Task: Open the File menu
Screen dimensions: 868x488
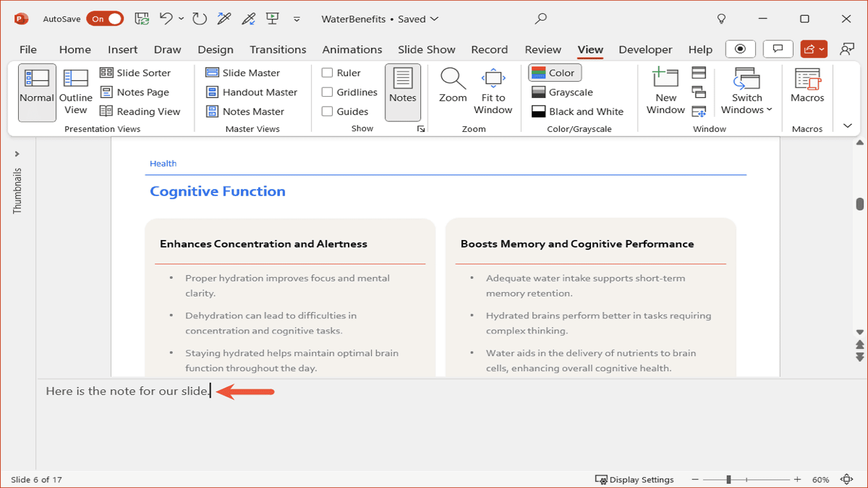Action: coord(28,49)
